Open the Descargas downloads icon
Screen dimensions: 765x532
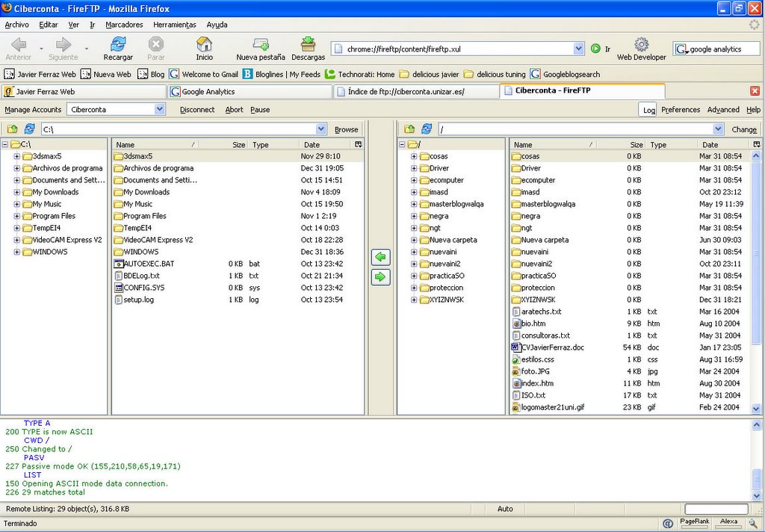[308, 44]
